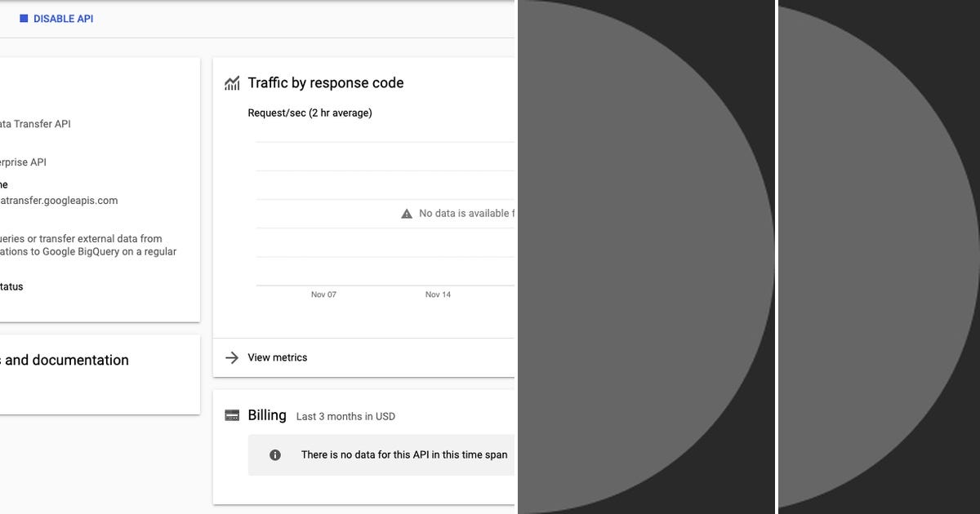Click the blue square icon before DISABLE API
The image size is (980, 514).
[x=23, y=18]
